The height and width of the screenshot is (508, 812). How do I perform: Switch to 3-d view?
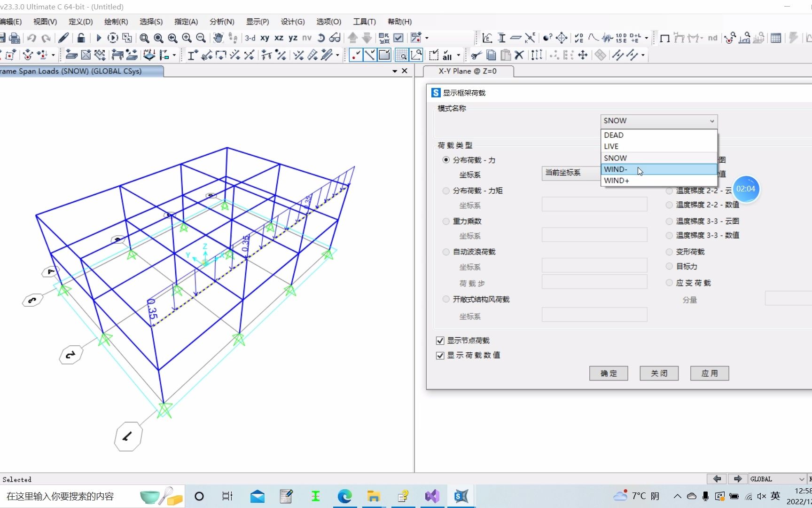tap(250, 38)
